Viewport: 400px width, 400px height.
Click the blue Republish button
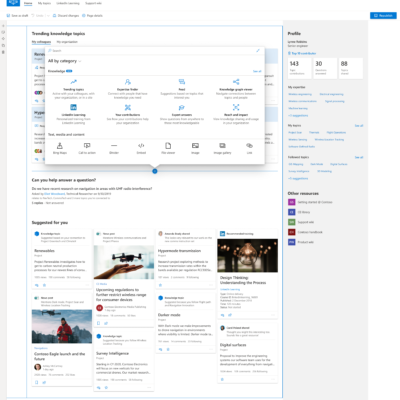pyautogui.click(x=383, y=16)
